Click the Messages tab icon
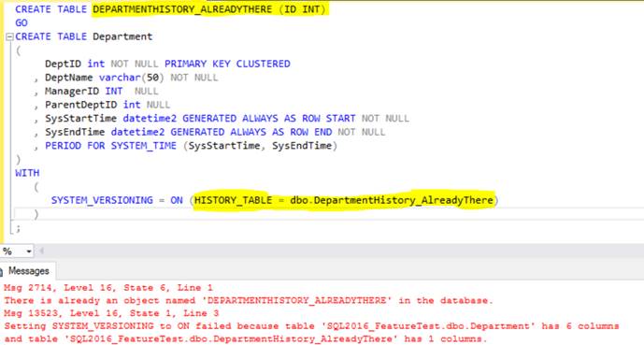 click(x=2, y=271)
